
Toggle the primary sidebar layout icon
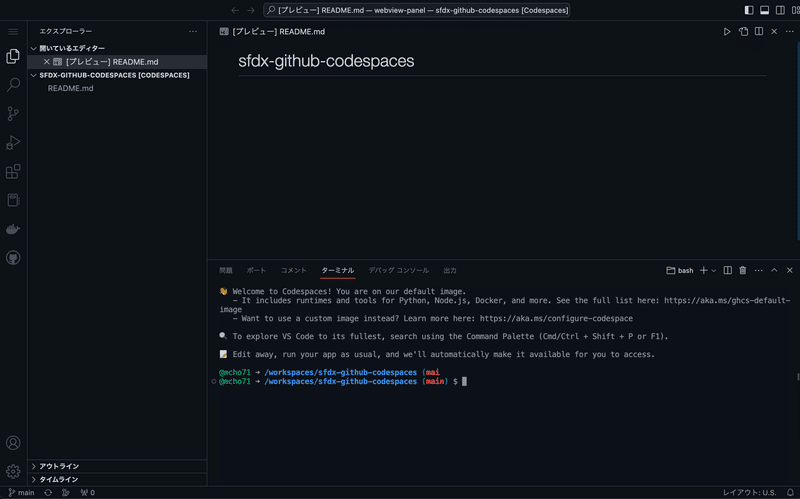tap(749, 10)
